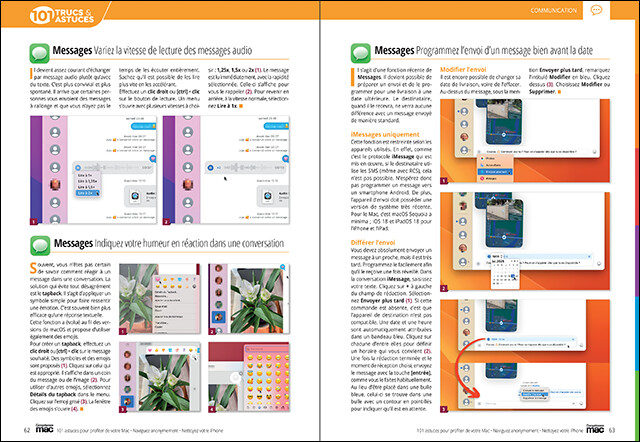The width and height of the screenshot is (640, 442).
Task: Choose 'Lire à 1,5x' in speed menu
Action: (87, 187)
